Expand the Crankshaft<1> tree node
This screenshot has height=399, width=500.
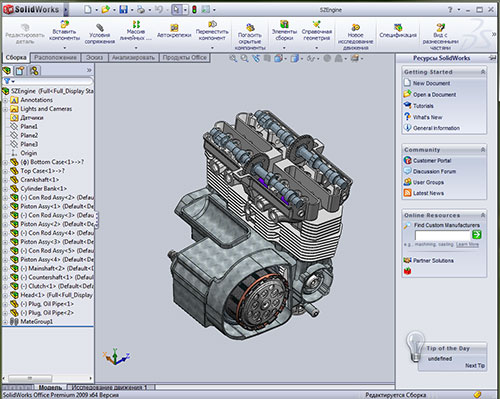coord(5,180)
